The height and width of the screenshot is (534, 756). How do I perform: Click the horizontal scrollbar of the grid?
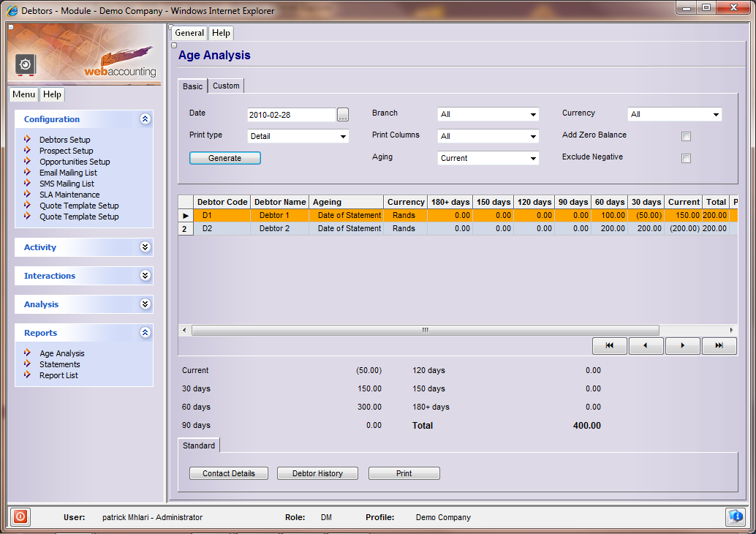pos(424,331)
